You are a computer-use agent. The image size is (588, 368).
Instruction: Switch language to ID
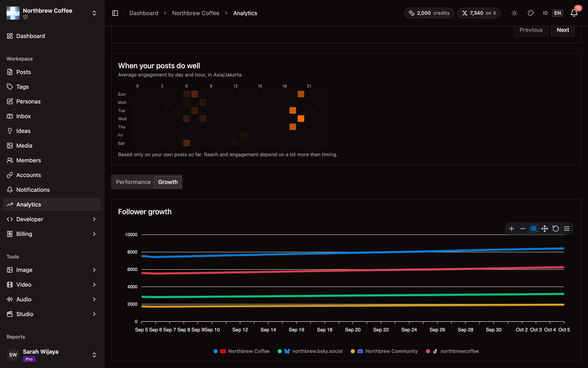point(545,13)
